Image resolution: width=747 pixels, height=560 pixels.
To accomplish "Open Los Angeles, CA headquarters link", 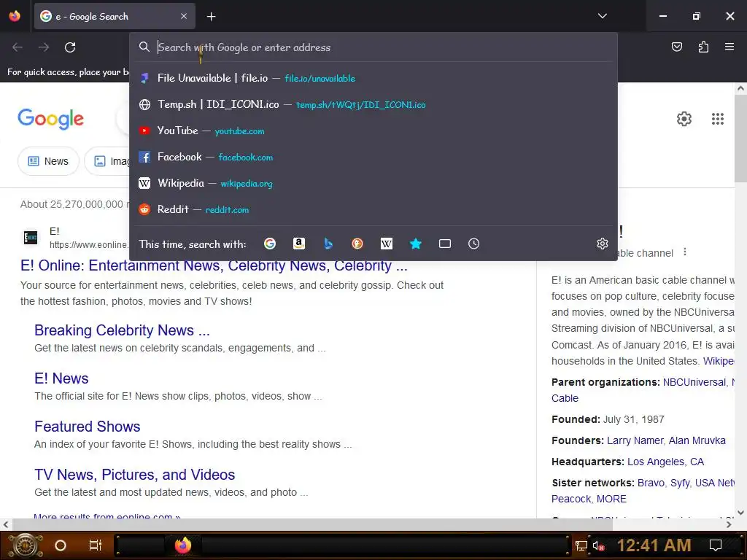I will [665, 462].
